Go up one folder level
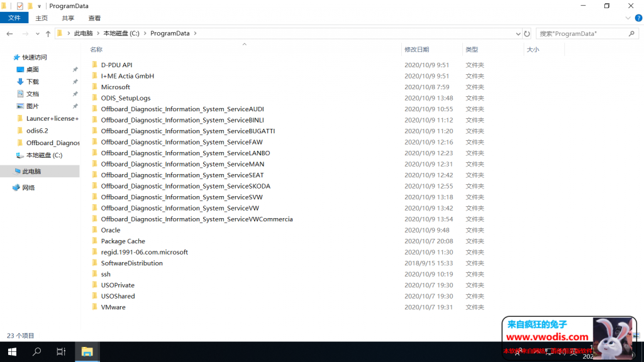The image size is (644, 362). pos(48,33)
